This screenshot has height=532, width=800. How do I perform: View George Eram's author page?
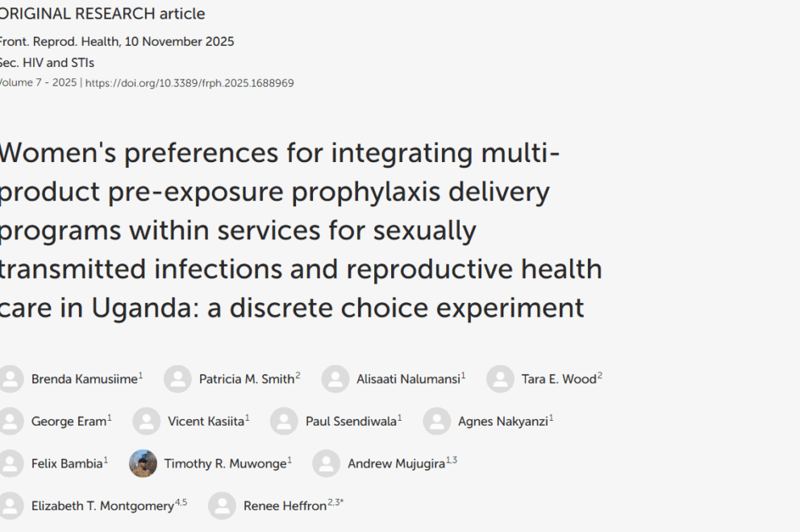pyautogui.click(x=69, y=421)
